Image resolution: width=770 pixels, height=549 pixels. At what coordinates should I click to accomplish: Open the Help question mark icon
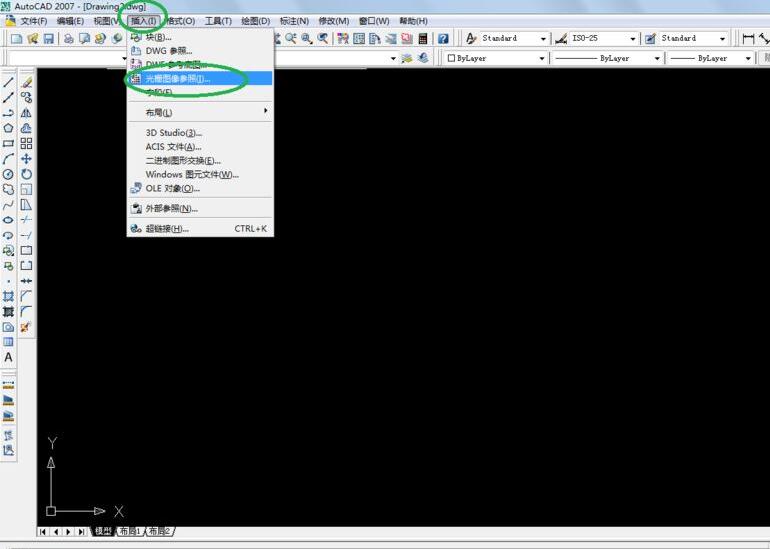(x=443, y=38)
